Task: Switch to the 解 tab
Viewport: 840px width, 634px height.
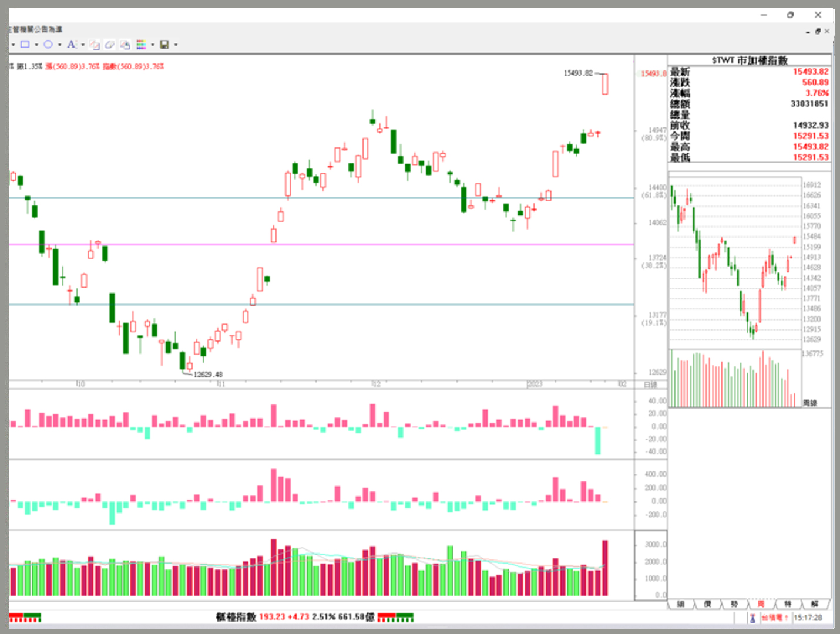Action: click(x=815, y=604)
